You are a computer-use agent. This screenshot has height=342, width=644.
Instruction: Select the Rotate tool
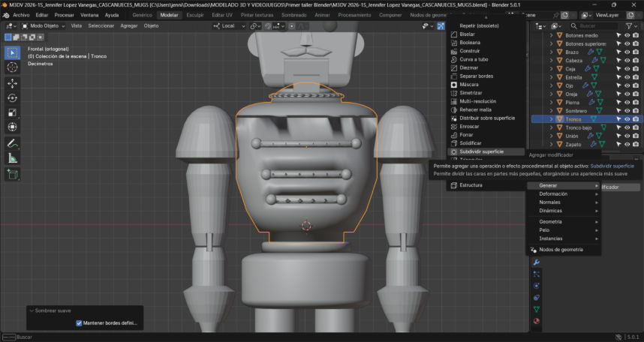pos(12,97)
